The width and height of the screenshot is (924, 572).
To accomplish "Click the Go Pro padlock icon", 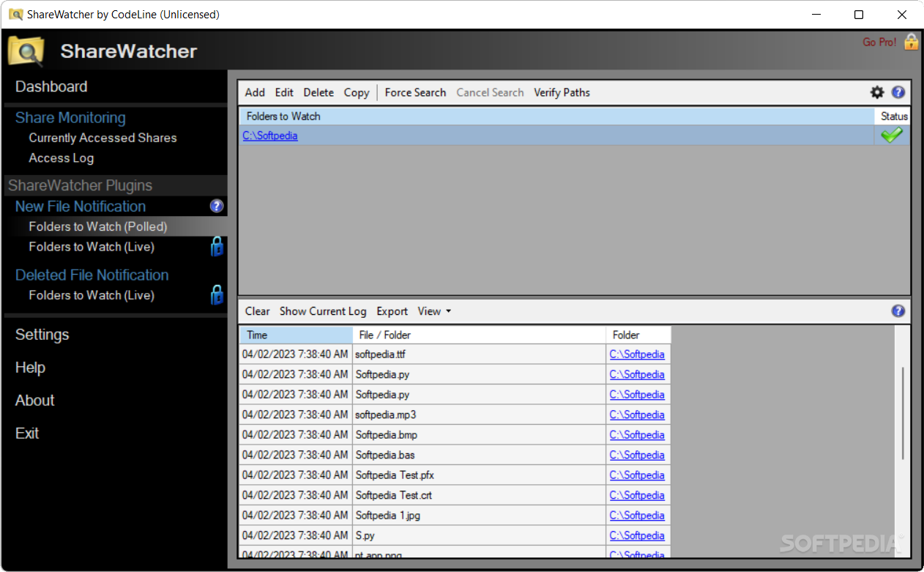I will tap(911, 42).
